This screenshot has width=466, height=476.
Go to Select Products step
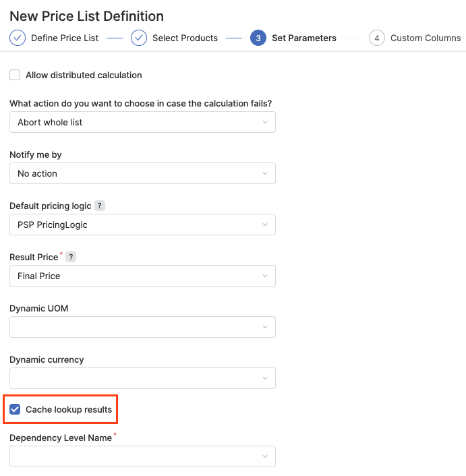[x=185, y=38]
